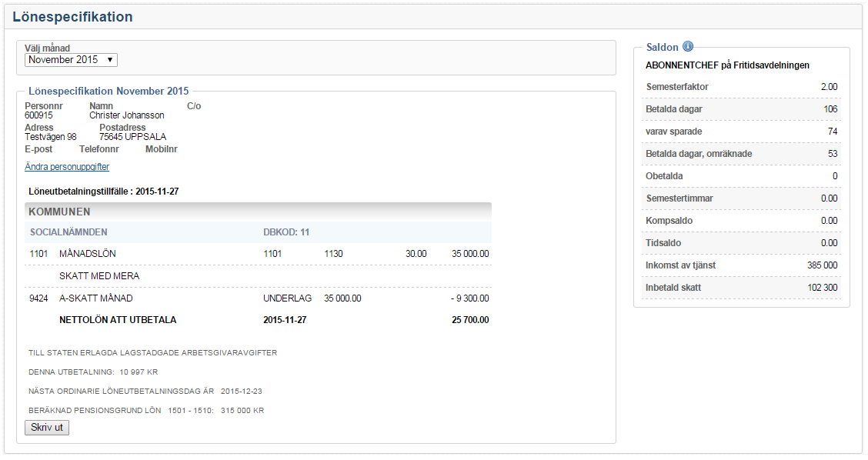Click the Kompsaldo row
This screenshot has width=868, height=460.
[741, 220]
